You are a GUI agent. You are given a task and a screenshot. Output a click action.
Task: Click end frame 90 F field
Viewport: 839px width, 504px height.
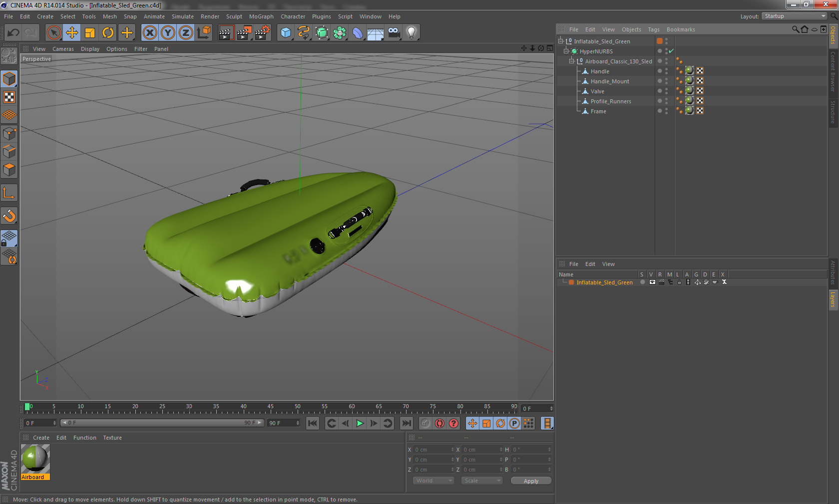[x=284, y=423]
